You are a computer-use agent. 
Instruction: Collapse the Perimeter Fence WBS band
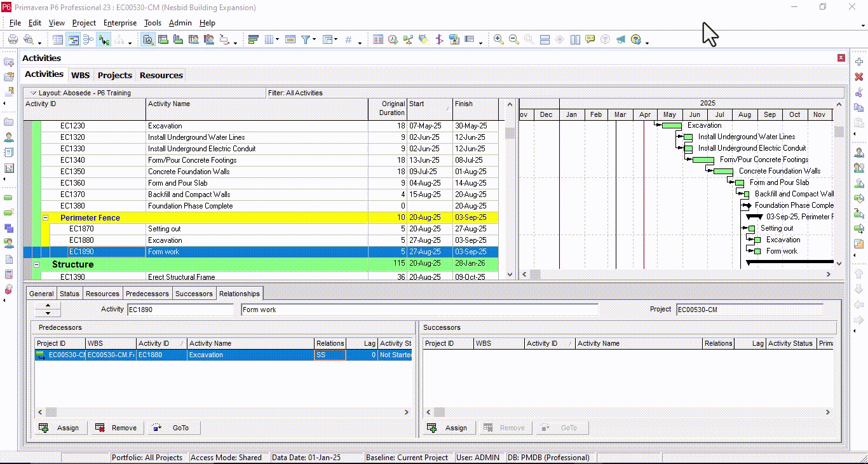tap(46, 217)
